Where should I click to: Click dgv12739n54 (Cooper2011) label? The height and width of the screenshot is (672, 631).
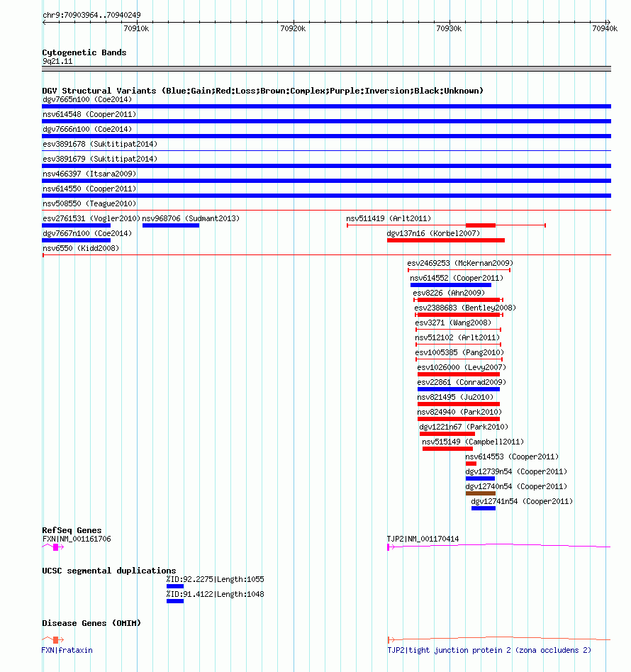pos(516,472)
